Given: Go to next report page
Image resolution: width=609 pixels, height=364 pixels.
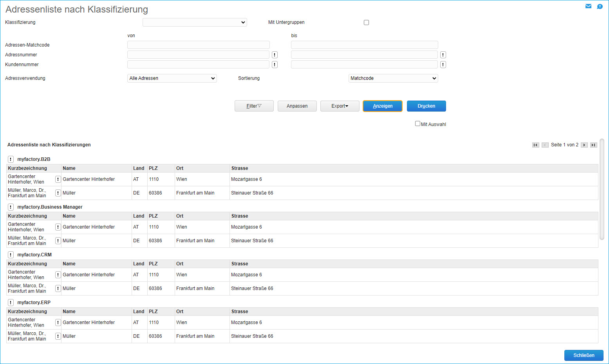Looking at the screenshot, I should click(x=584, y=145).
